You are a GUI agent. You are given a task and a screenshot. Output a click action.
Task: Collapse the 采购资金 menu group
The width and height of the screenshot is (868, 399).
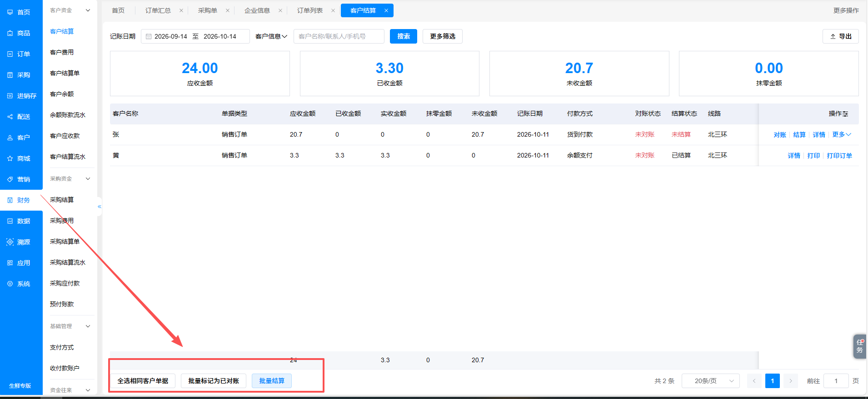click(x=88, y=179)
